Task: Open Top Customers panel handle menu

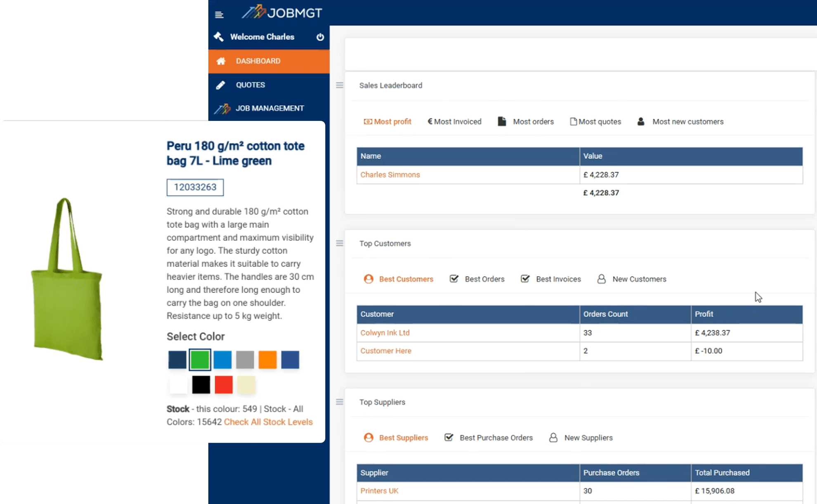Action: [x=340, y=243]
